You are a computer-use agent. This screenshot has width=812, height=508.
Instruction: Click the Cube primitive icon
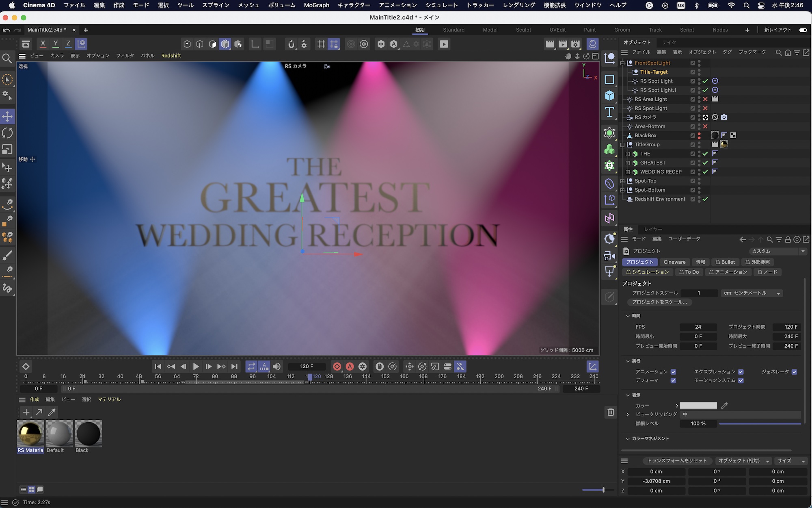point(609,96)
